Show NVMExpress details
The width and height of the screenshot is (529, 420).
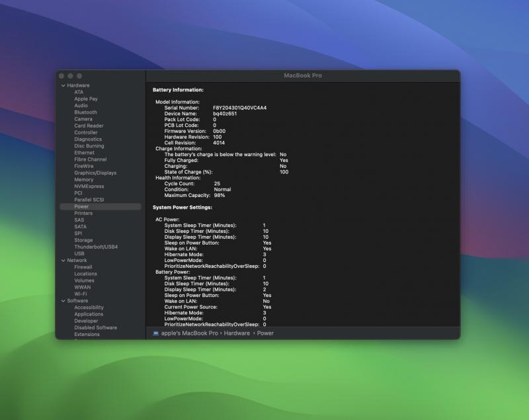[89, 187]
